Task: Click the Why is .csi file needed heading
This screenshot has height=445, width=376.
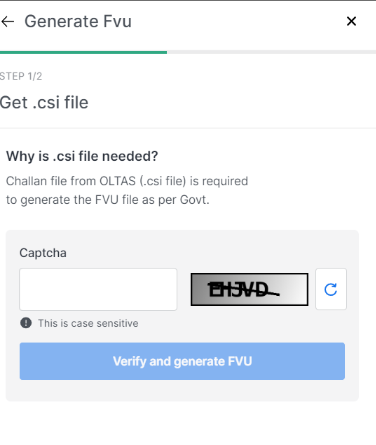Action: 82,156
